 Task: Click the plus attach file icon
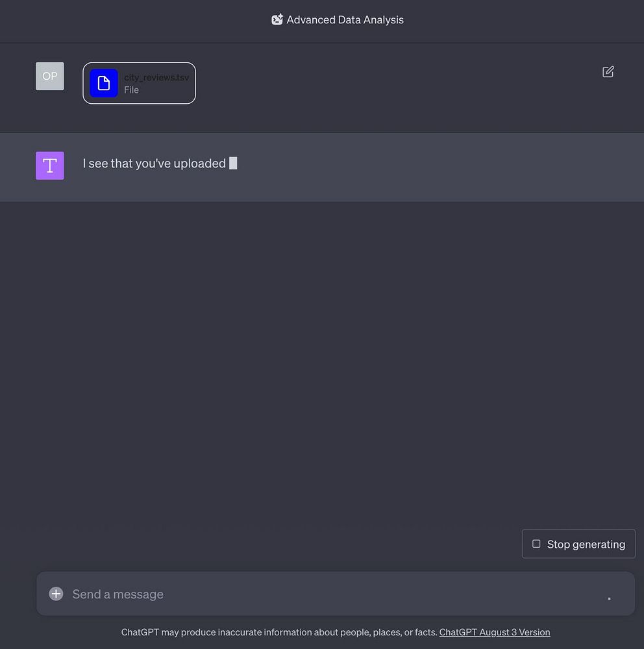point(56,594)
